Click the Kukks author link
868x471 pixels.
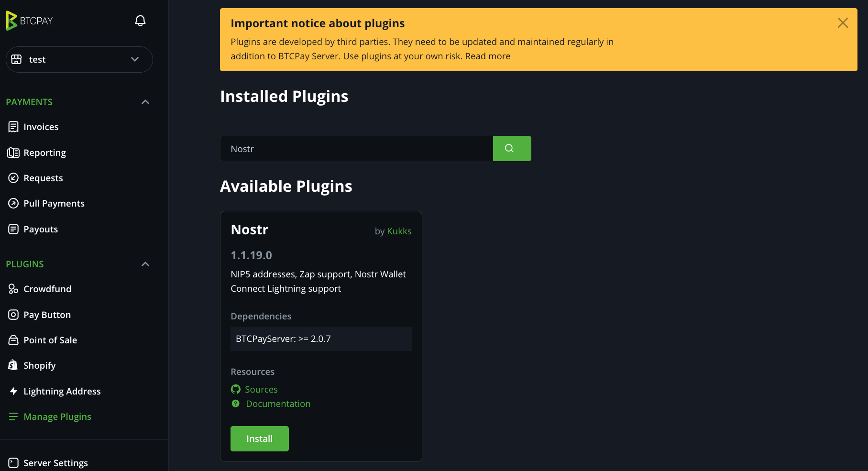[399, 231]
